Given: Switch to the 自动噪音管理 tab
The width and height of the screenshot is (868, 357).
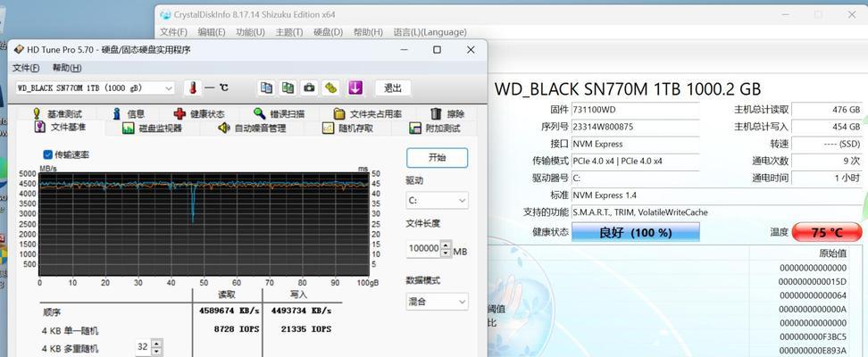Looking at the screenshot, I should coord(252,129).
